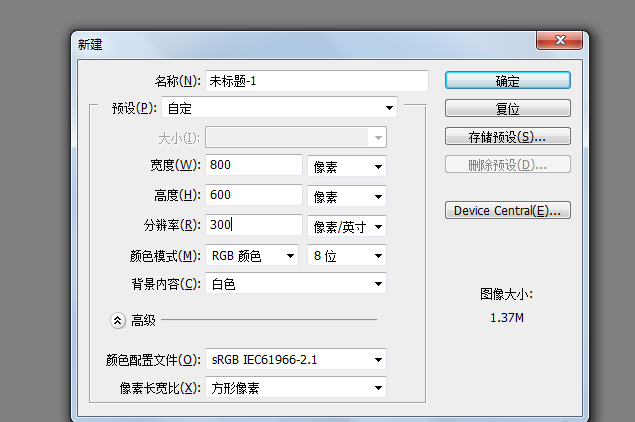Click the 高度 height field 600
Viewport: 635px width, 422px height.
coord(254,195)
